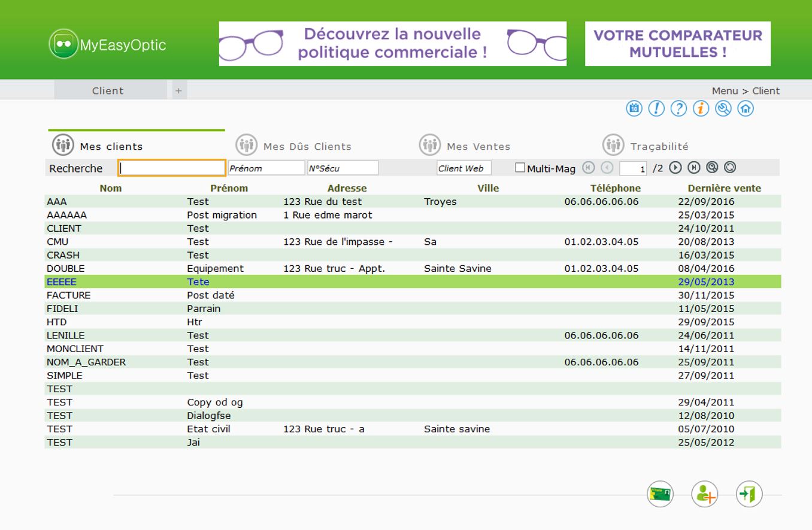Read the Carte Vitale card icon
This screenshot has width=812, height=530.
pyautogui.click(x=660, y=495)
